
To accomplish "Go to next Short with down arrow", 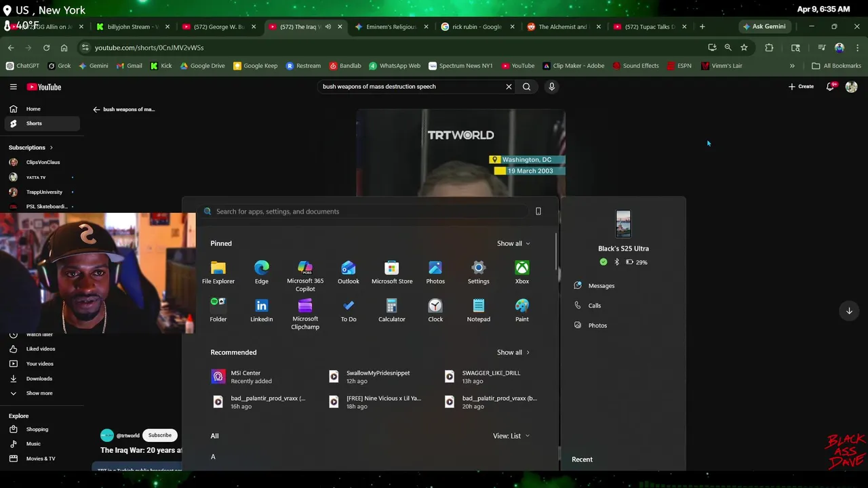I will (849, 310).
